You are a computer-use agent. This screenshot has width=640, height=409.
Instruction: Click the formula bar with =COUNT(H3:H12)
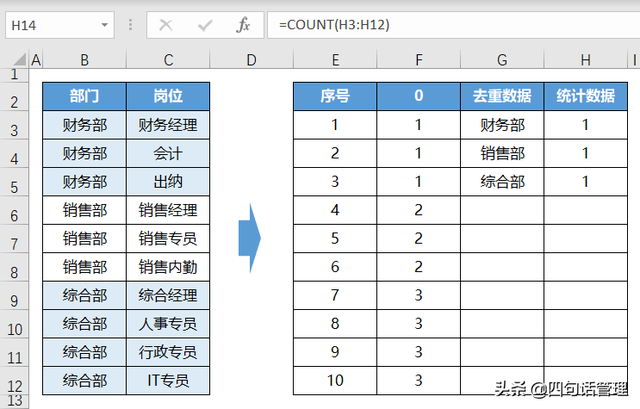453,25
